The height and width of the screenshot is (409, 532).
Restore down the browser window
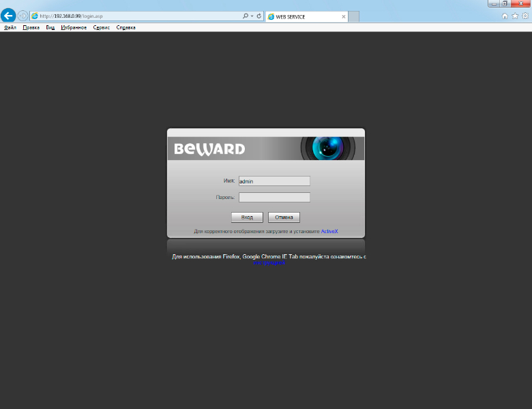pos(505,3)
